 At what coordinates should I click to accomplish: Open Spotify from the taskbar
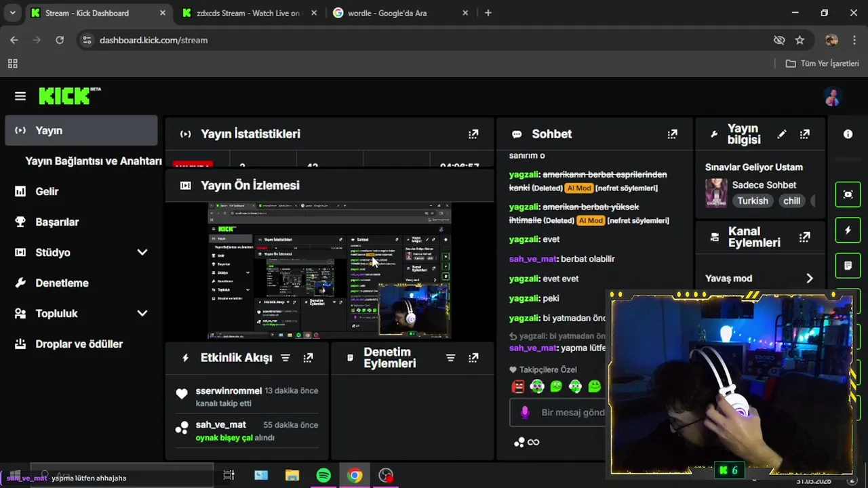[323, 476]
